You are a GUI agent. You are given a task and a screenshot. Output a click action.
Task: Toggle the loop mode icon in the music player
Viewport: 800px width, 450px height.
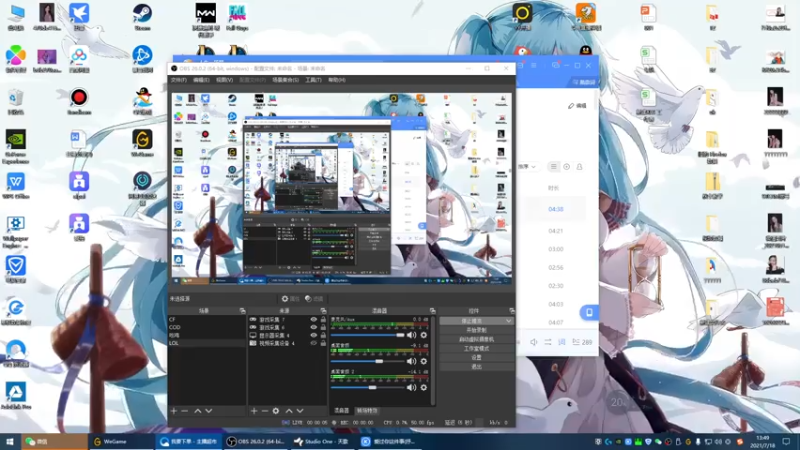tap(548, 342)
